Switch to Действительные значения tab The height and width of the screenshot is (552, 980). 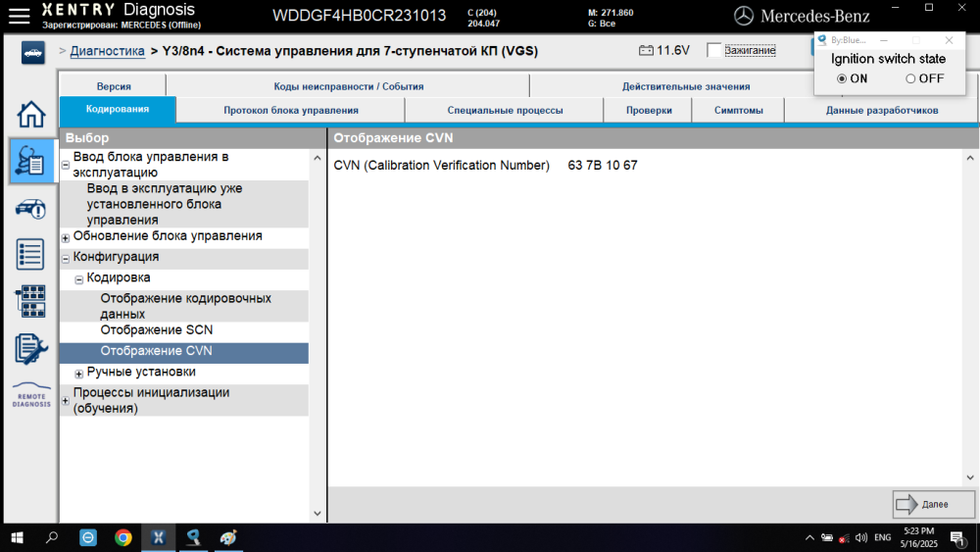(686, 86)
